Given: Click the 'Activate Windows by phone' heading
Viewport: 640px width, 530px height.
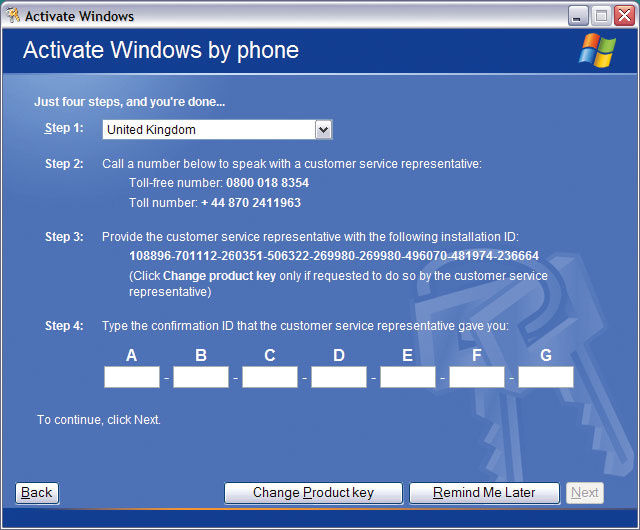Looking at the screenshot, I should click(x=161, y=50).
